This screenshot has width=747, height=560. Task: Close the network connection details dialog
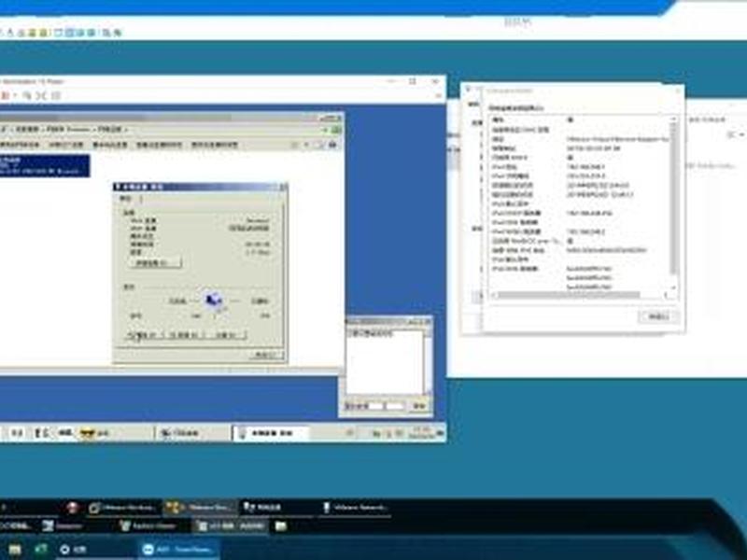click(658, 316)
